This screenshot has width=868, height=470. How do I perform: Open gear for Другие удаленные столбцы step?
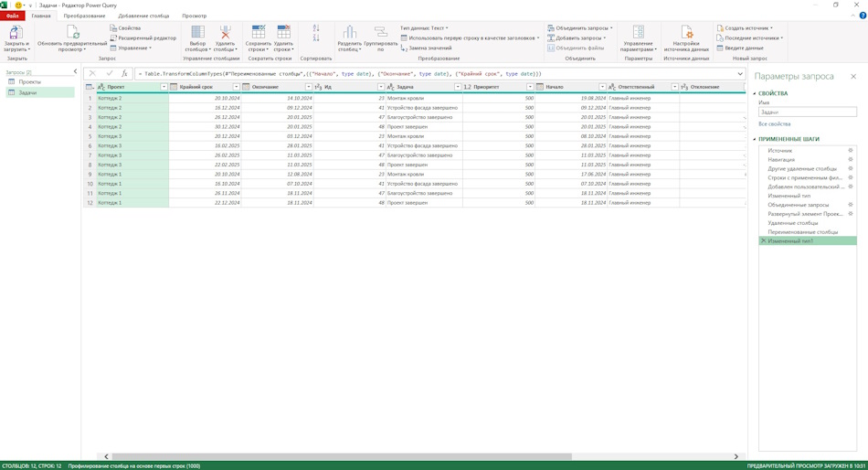(x=851, y=168)
